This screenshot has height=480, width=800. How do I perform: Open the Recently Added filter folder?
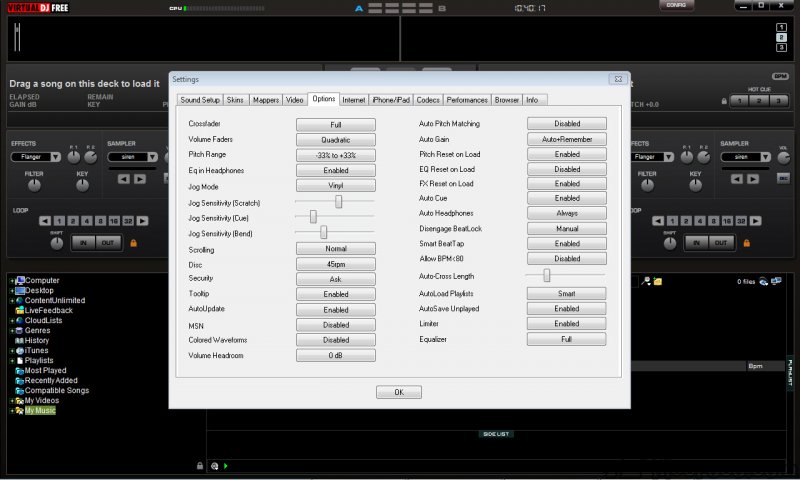46,381
